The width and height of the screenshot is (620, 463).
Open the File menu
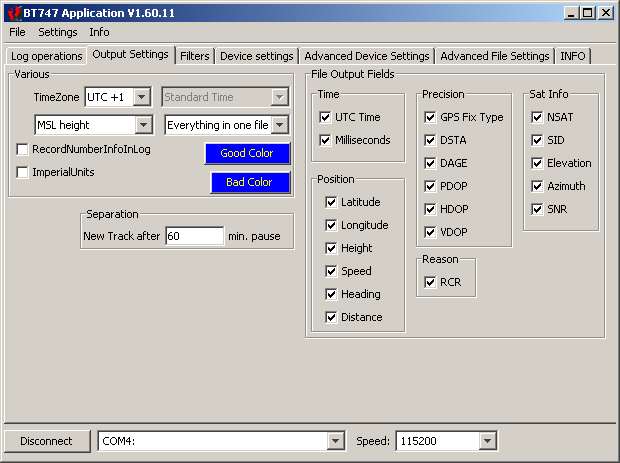click(x=17, y=32)
